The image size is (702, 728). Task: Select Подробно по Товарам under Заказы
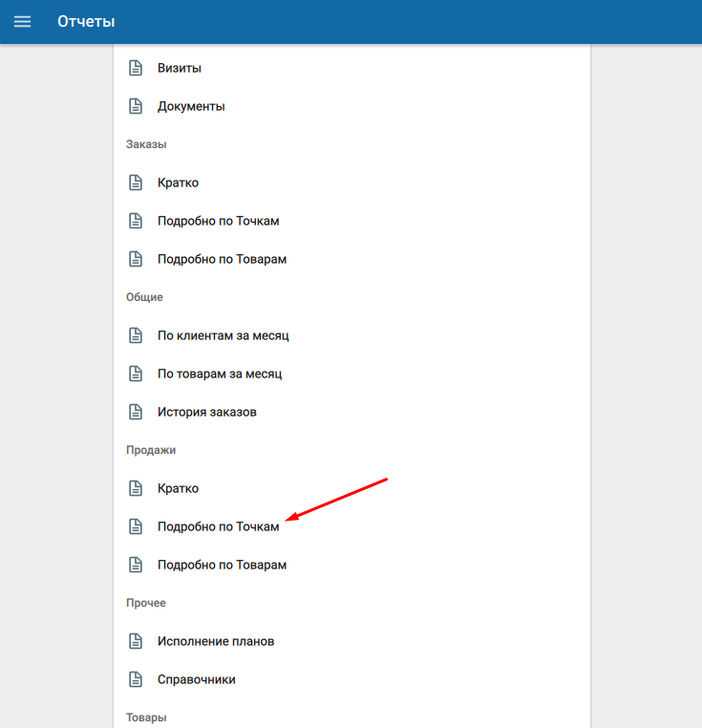pos(222,259)
